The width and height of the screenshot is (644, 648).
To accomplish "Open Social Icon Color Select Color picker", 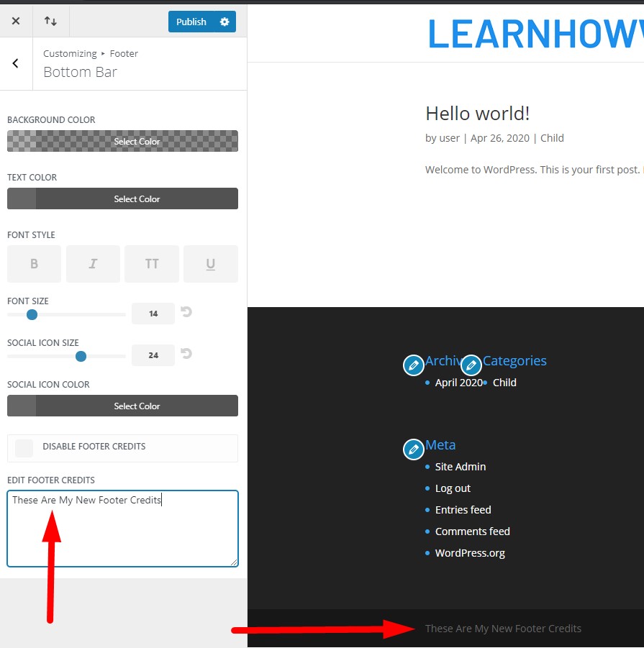I will coord(122,406).
